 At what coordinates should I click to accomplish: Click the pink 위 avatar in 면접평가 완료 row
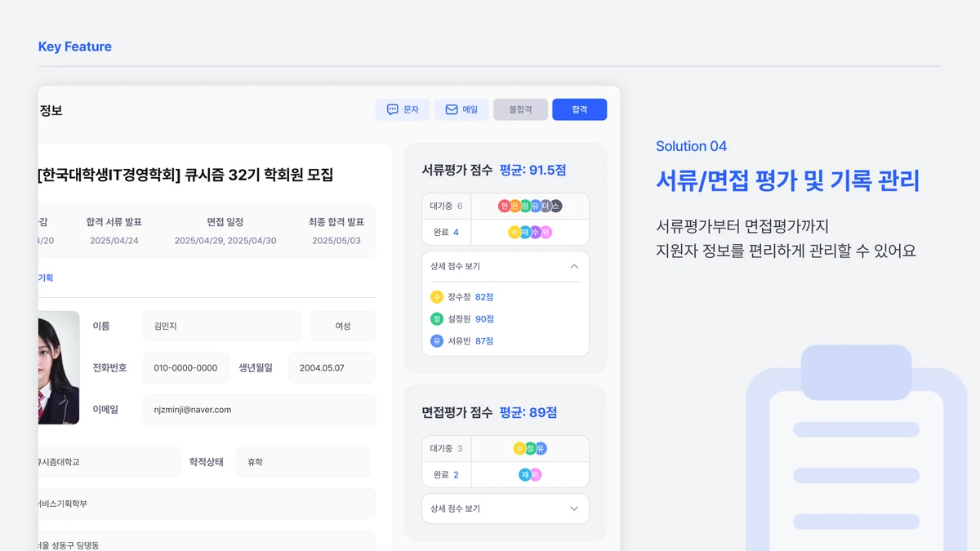[x=536, y=475]
